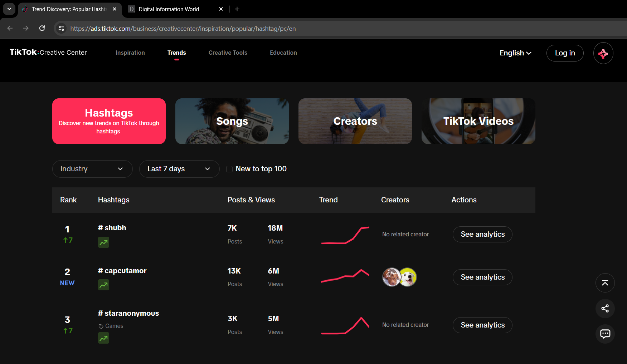See analytics for #capcutamor
The width and height of the screenshot is (627, 364).
pyautogui.click(x=482, y=277)
